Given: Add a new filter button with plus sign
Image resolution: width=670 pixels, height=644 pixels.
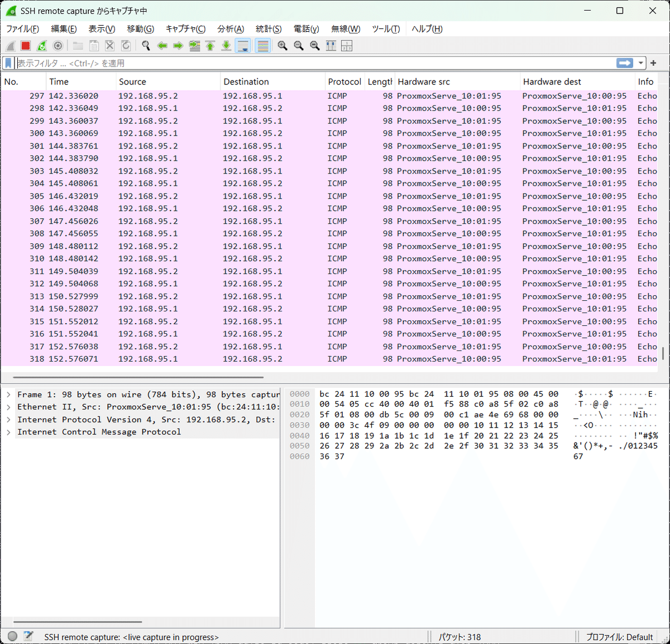Looking at the screenshot, I should click(x=653, y=63).
